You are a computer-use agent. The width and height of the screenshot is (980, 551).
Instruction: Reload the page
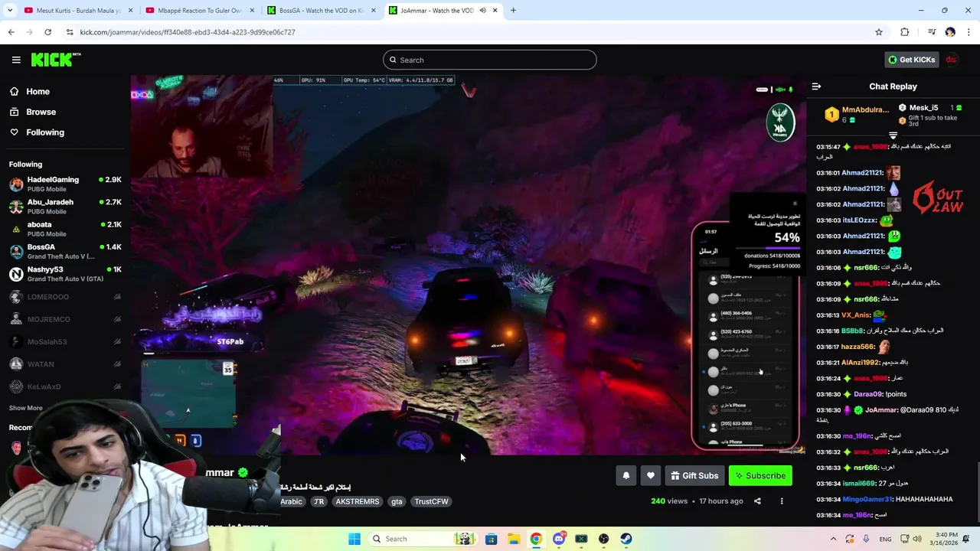click(x=47, y=32)
